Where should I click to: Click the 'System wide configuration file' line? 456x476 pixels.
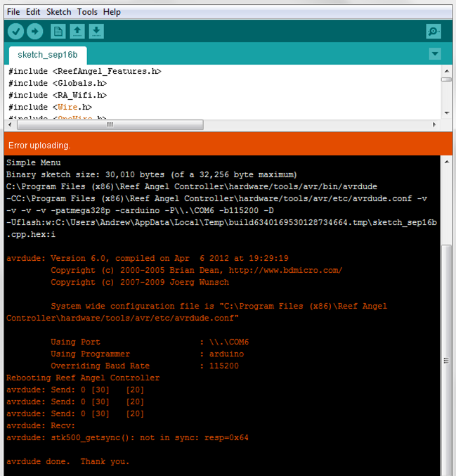coord(219,306)
